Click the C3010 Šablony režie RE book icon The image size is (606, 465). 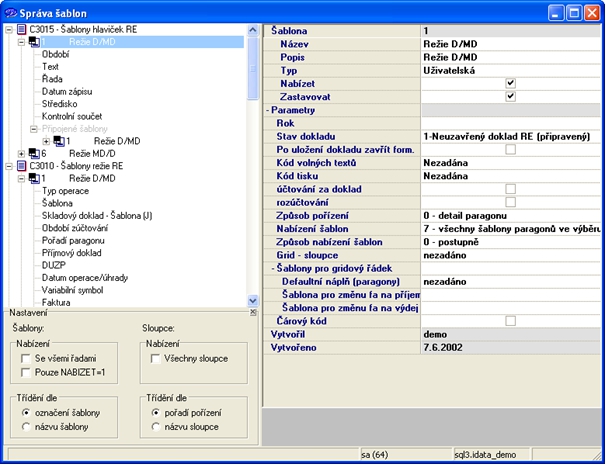[x=22, y=166]
